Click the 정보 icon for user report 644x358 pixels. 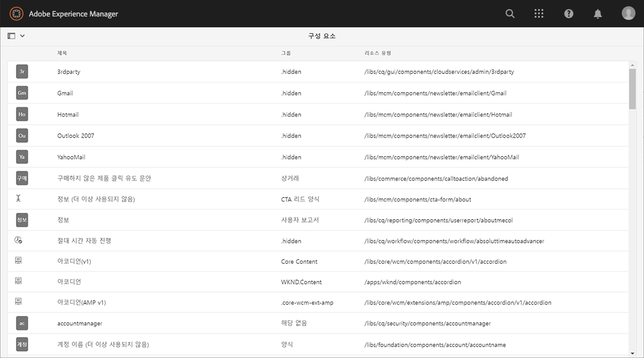(22, 220)
